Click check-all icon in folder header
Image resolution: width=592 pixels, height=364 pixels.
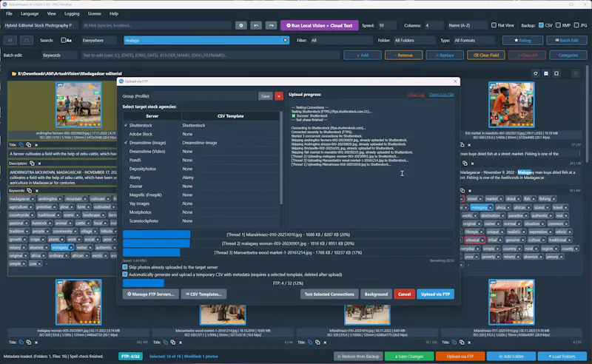pyautogui.click(x=545, y=73)
